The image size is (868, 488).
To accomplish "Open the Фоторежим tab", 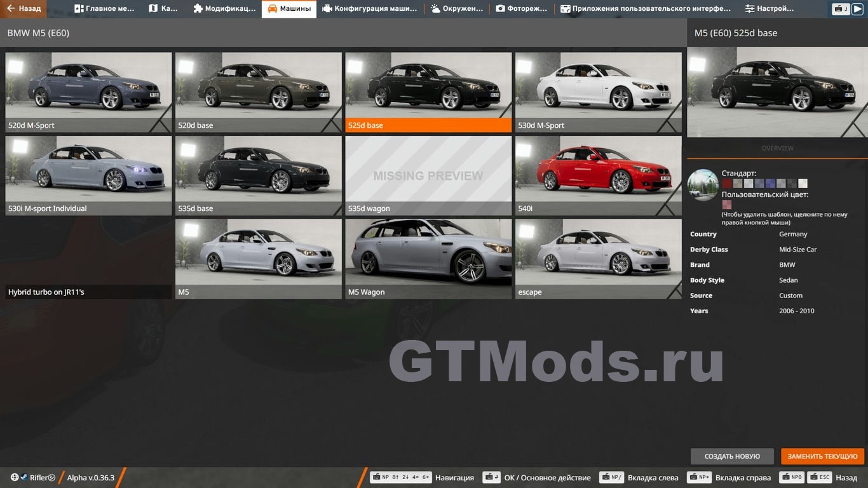I will (522, 9).
